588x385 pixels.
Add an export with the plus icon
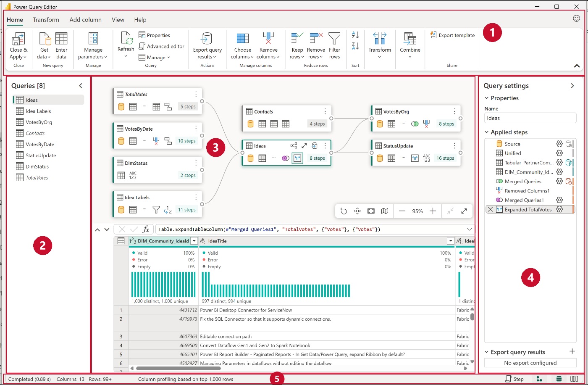pyautogui.click(x=572, y=351)
